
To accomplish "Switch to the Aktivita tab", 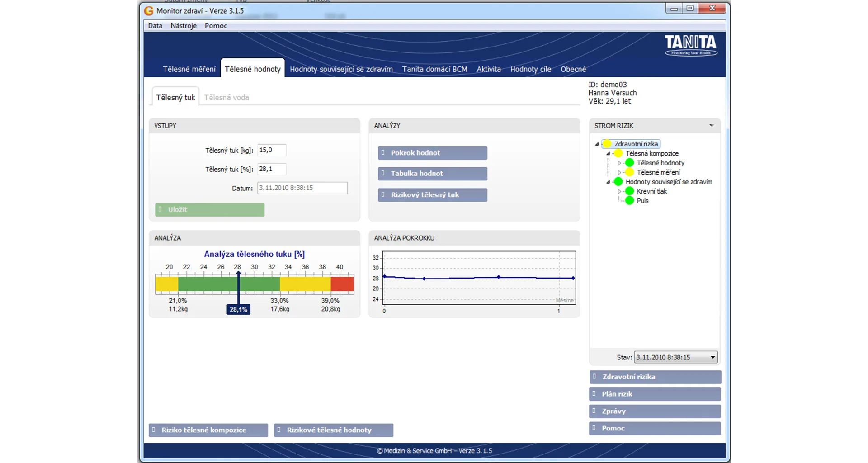I will tap(488, 69).
